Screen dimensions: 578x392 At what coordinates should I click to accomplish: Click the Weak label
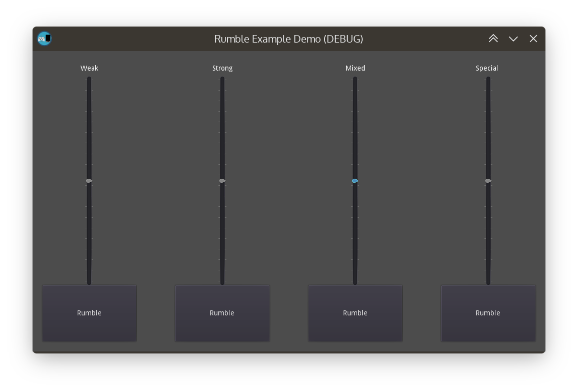pyautogui.click(x=89, y=68)
